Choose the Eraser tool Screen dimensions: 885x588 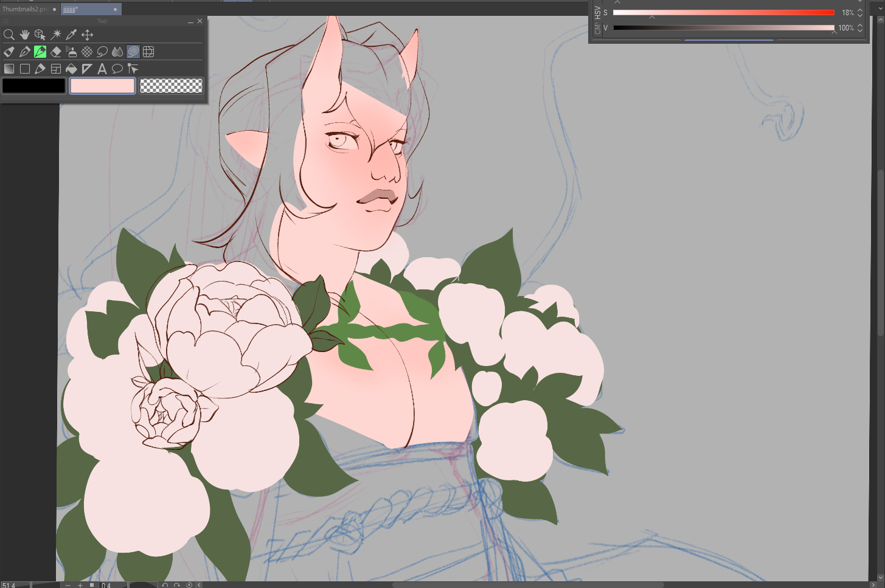coord(56,52)
